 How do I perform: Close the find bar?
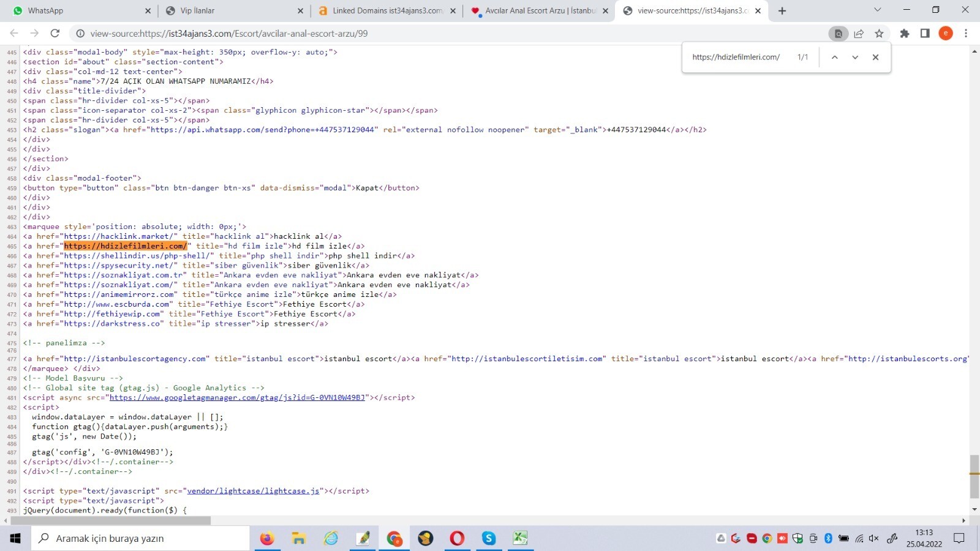(875, 57)
